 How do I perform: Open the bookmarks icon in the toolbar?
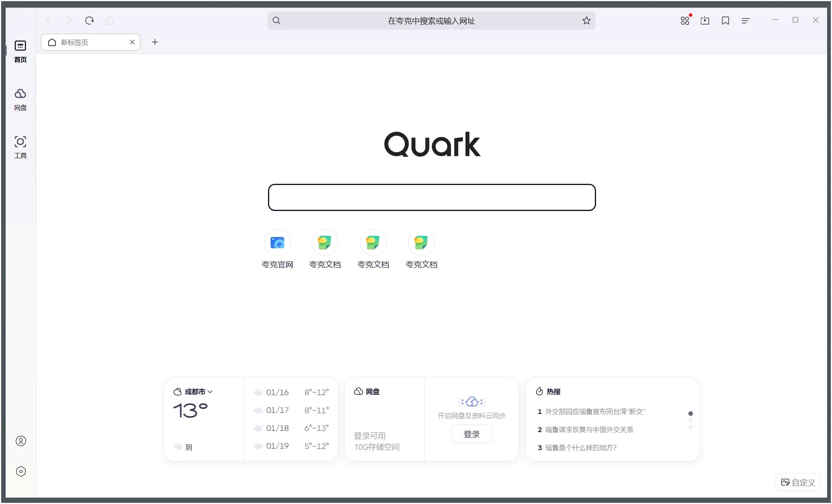(x=725, y=20)
